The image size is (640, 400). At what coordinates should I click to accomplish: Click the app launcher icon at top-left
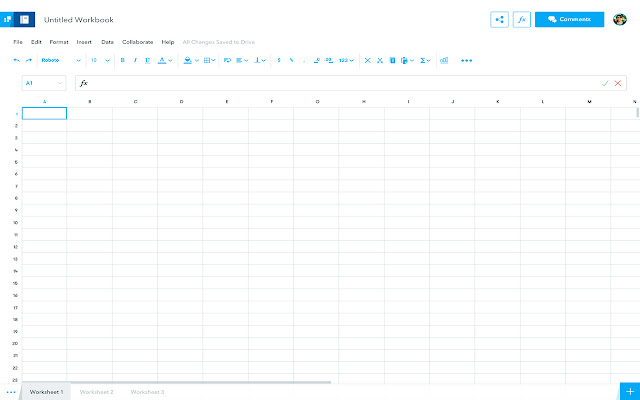tap(7, 20)
